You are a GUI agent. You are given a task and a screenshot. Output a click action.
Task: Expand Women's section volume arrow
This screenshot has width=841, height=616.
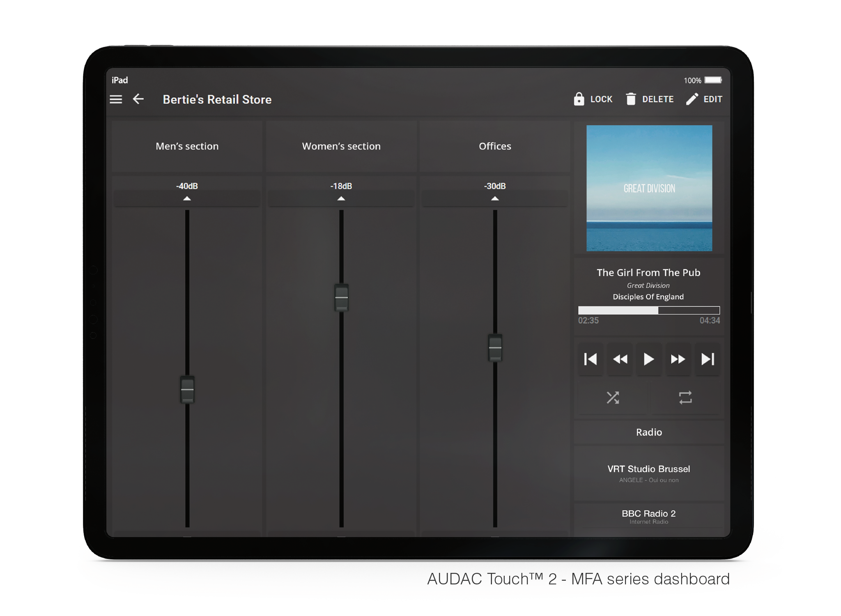[x=341, y=199]
